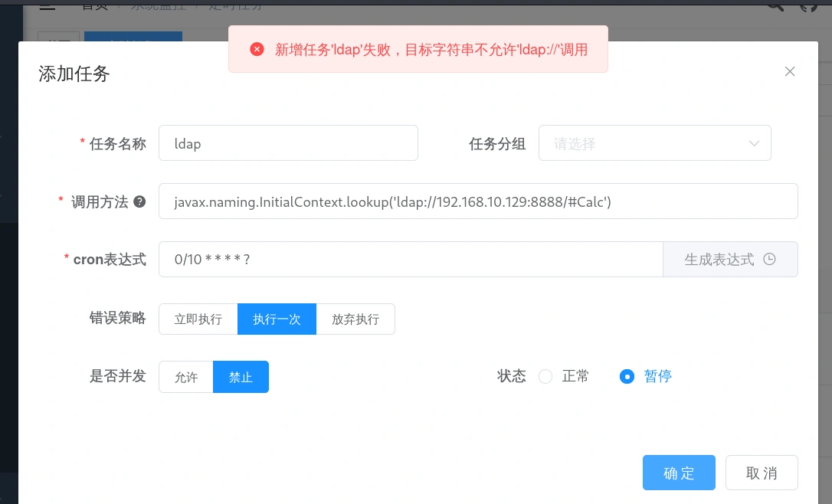This screenshot has width=832, height=504.
Task: Select the 放弃执行 error policy
Action: (x=355, y=319)
